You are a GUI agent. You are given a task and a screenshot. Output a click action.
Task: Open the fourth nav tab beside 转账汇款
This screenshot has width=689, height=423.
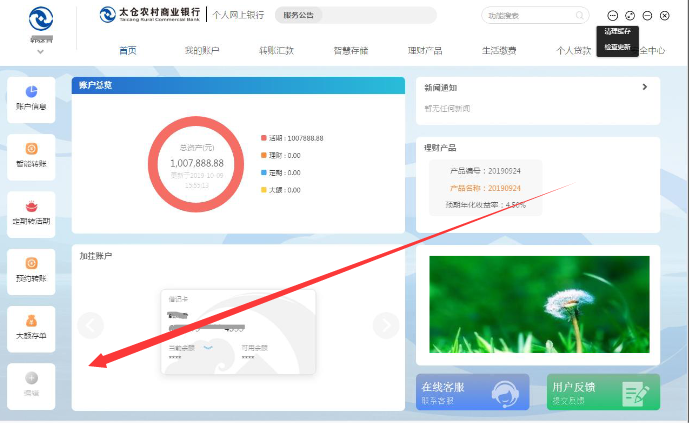[351, 51]
